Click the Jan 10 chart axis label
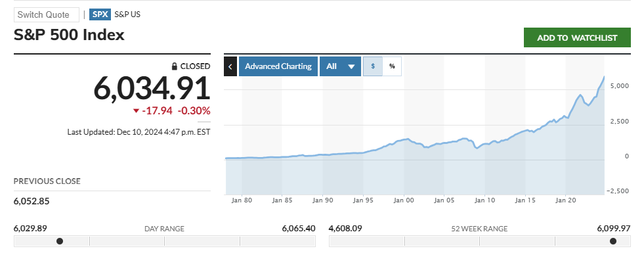644x253 pixels. click(485, 200)
